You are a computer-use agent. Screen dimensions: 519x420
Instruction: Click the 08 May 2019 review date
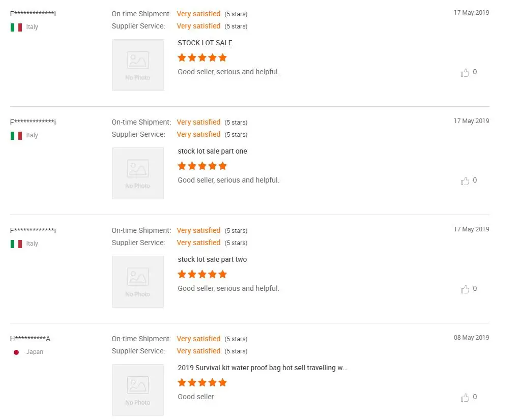pyautogui.click(x=471, y=338)
